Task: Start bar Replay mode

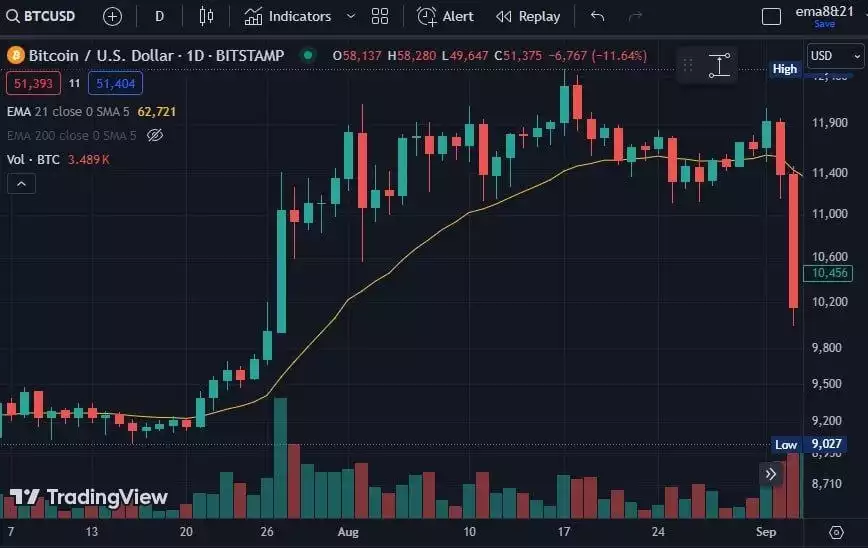Action: (x=528, y=16)
